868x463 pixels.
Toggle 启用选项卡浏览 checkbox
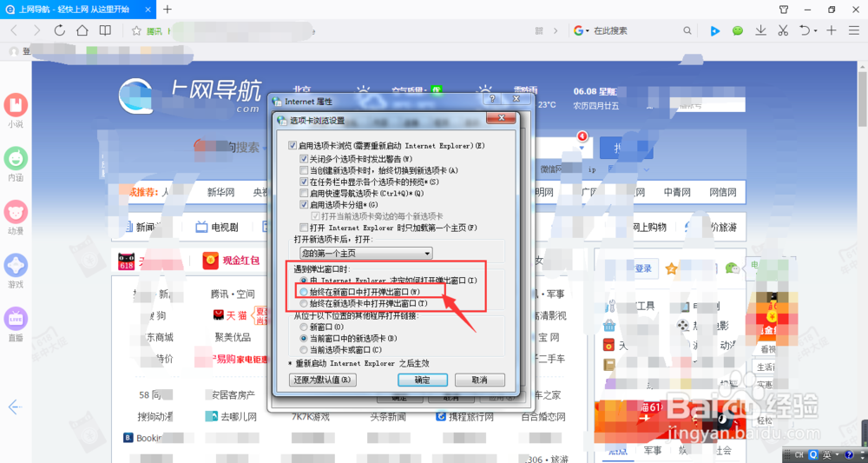point(293,146)
